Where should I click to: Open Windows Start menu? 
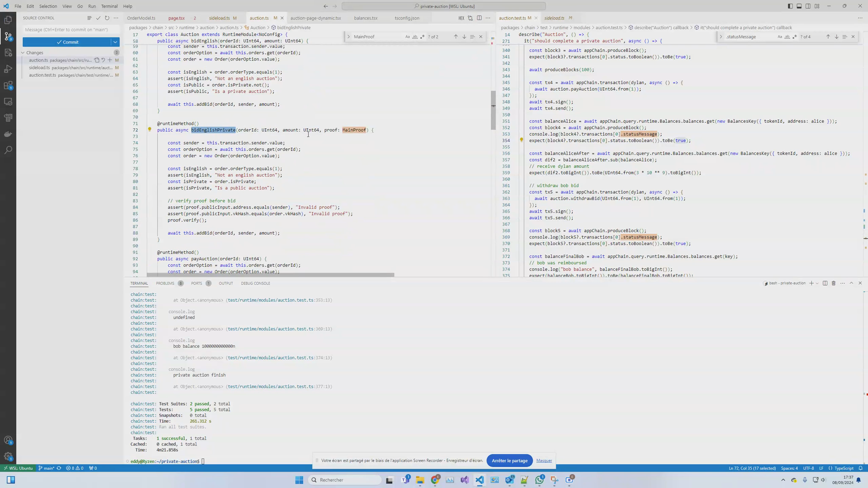click(299, 480)
